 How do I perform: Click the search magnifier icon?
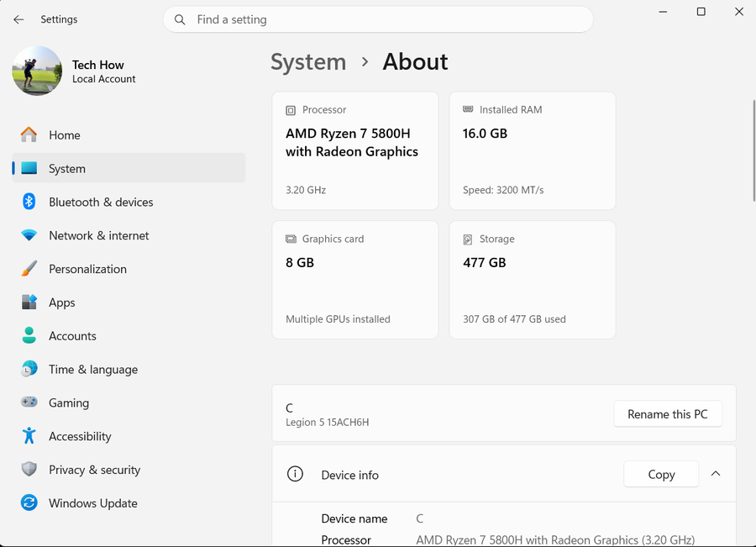(180, 19)
